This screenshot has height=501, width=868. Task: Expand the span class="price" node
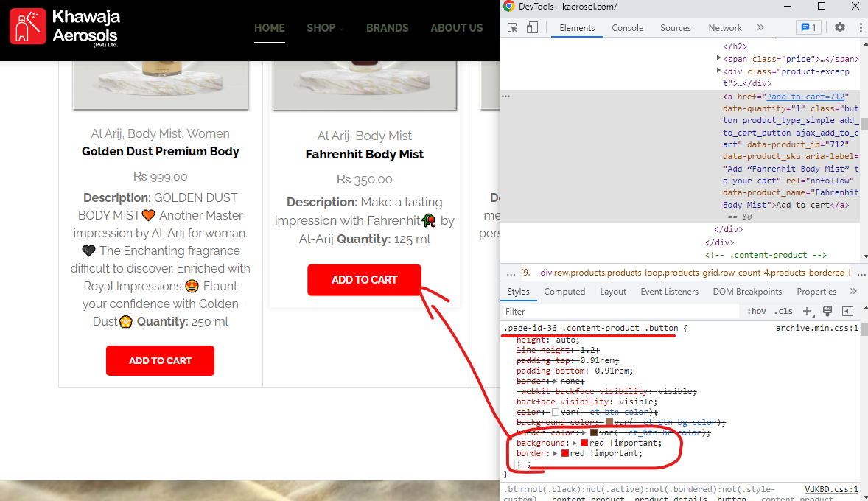718,57
